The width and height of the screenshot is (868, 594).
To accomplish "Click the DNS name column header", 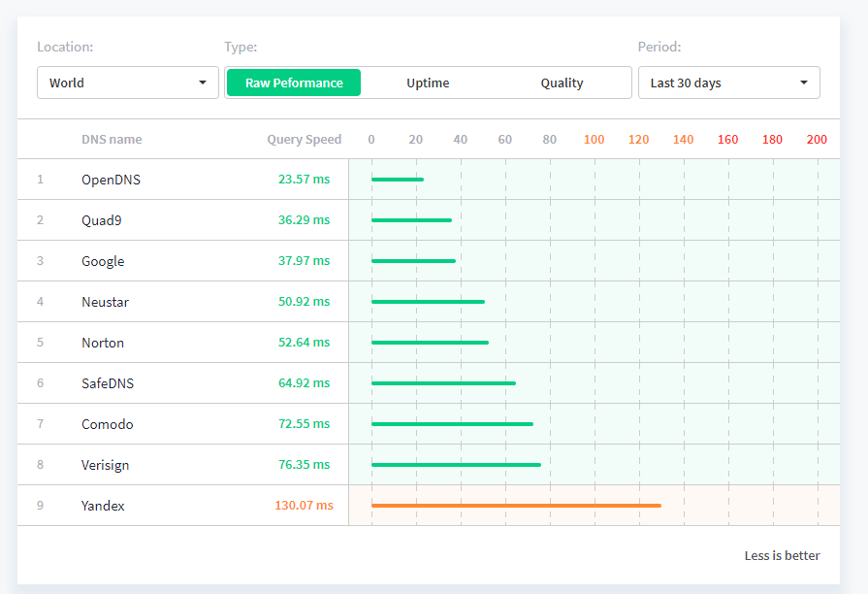I will [x=112, y=139].
